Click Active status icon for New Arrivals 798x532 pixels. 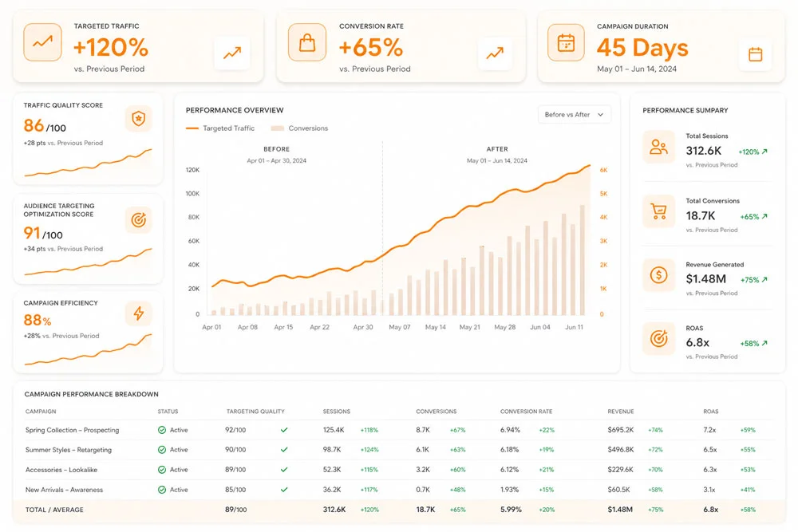(x=162, y=490)
